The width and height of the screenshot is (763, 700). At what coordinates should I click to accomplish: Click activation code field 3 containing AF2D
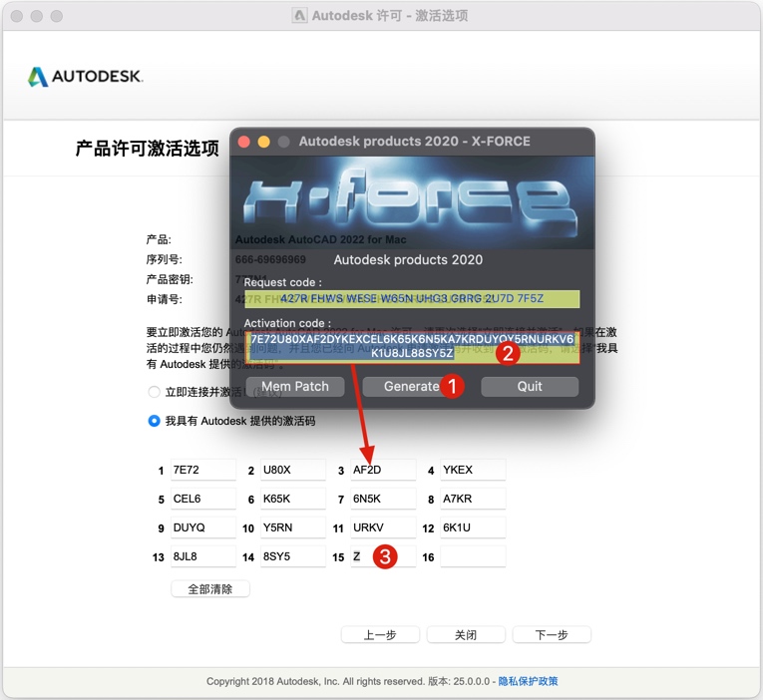[383, 470]
